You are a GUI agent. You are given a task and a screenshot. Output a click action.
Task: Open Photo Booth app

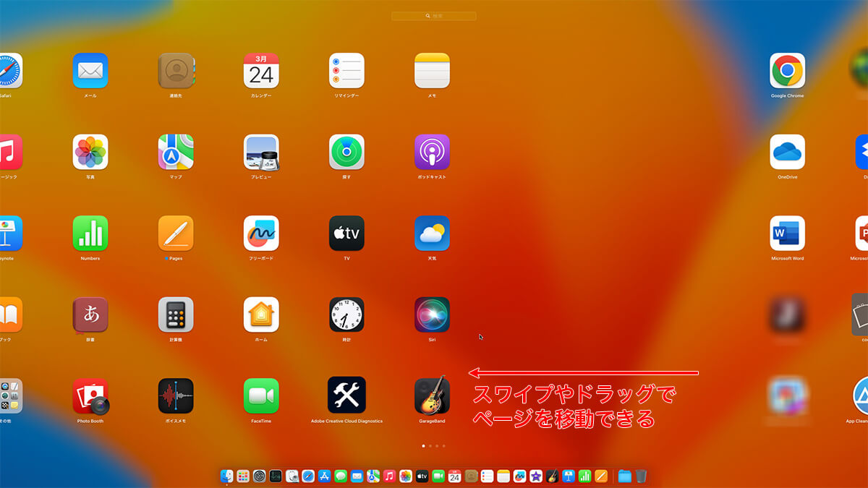pos(90,396)
